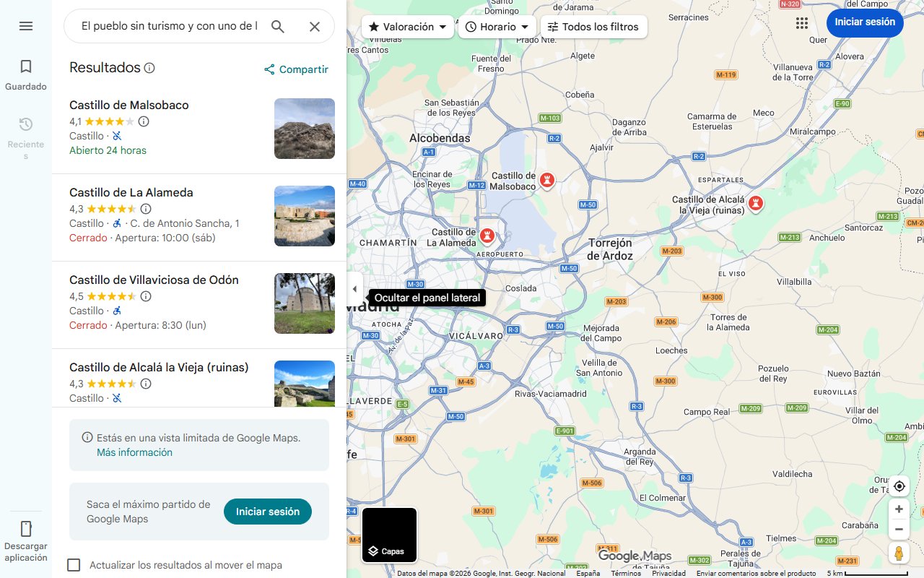Image resolution: width=924 pixels, height=578 pixels.
Task: Click the map zoom in control
Action: point(899,509)
